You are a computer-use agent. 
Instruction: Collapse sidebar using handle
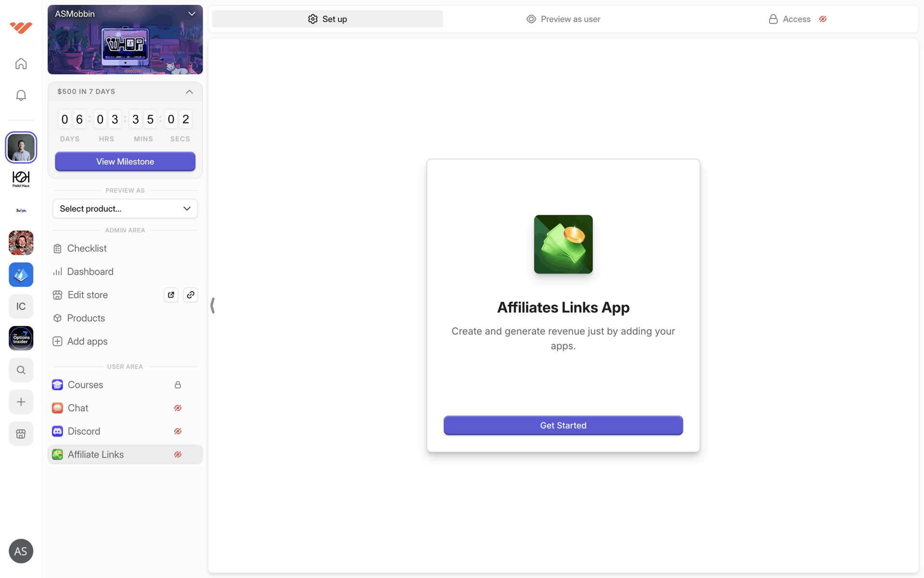tap(212, 305)
